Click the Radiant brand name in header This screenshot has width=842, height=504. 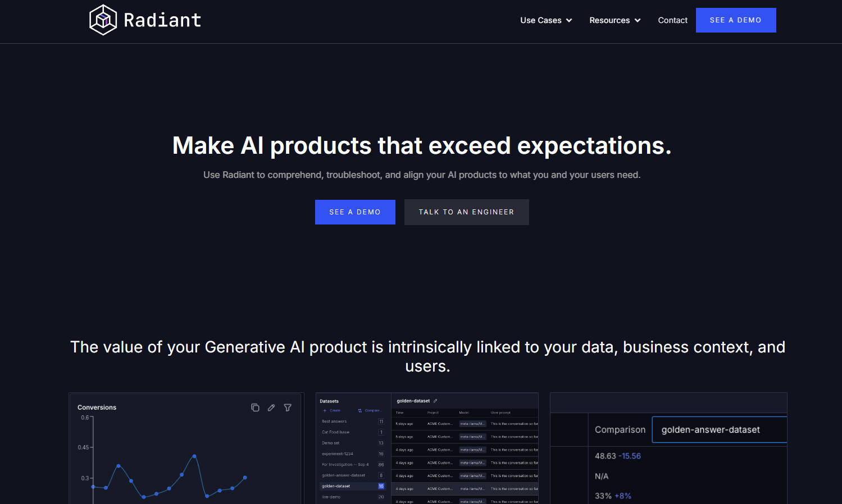point(162,20)
